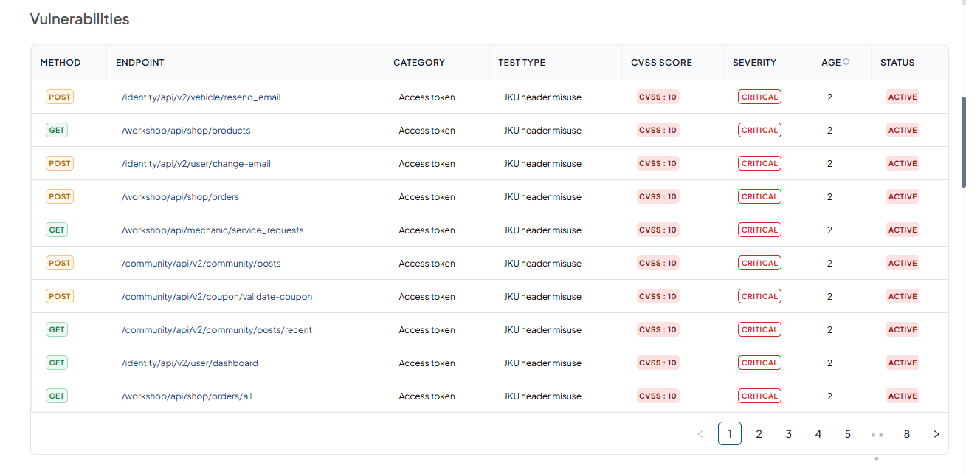Select current page 1 in pagination

coord(730,433)
